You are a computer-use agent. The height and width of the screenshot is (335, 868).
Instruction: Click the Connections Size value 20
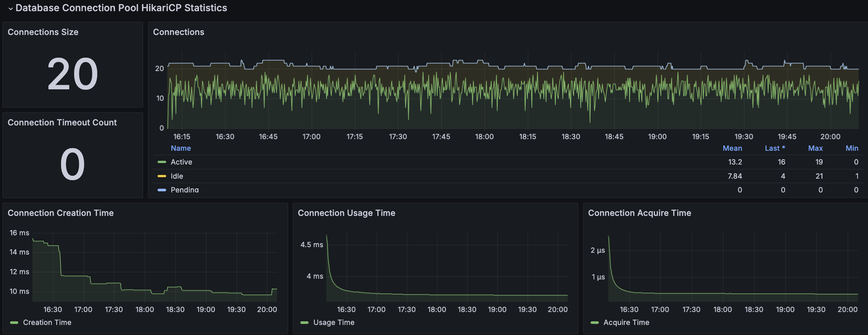point(73,74)
